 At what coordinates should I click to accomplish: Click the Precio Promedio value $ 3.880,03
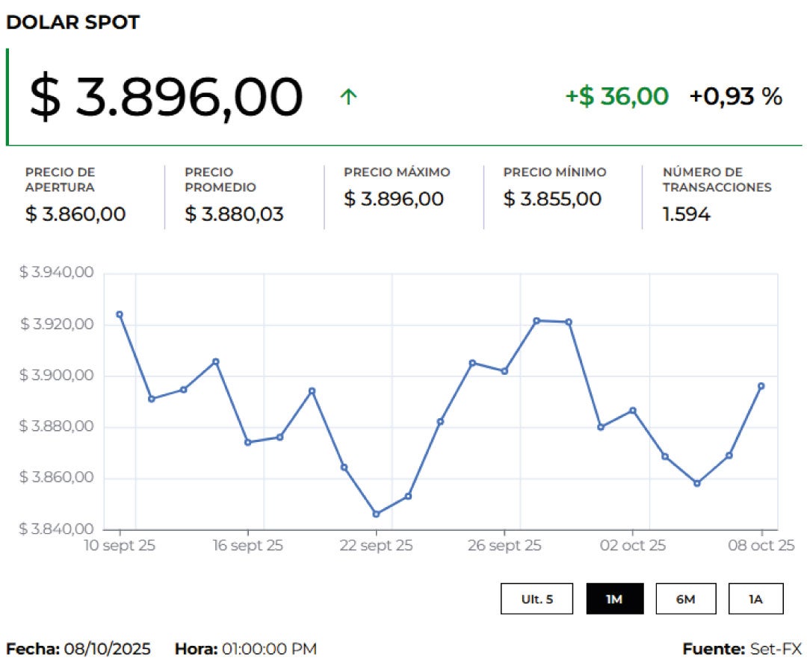(x=235, y=214)
